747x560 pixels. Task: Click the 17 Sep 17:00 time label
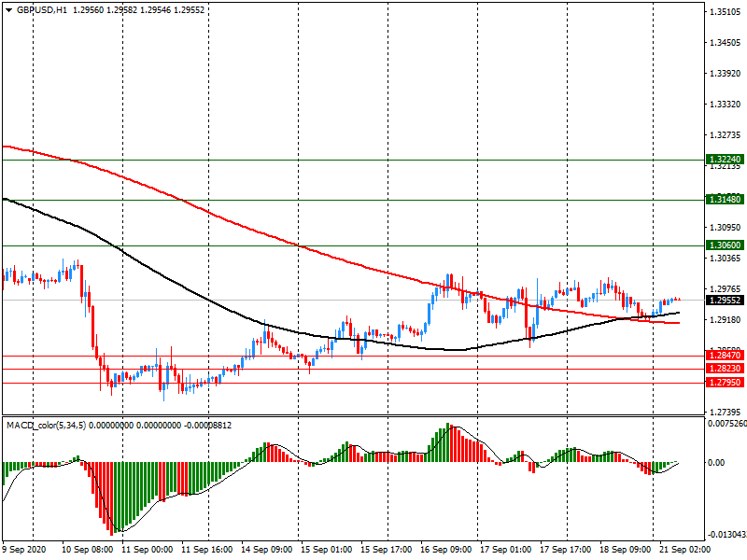click(566, 550)
